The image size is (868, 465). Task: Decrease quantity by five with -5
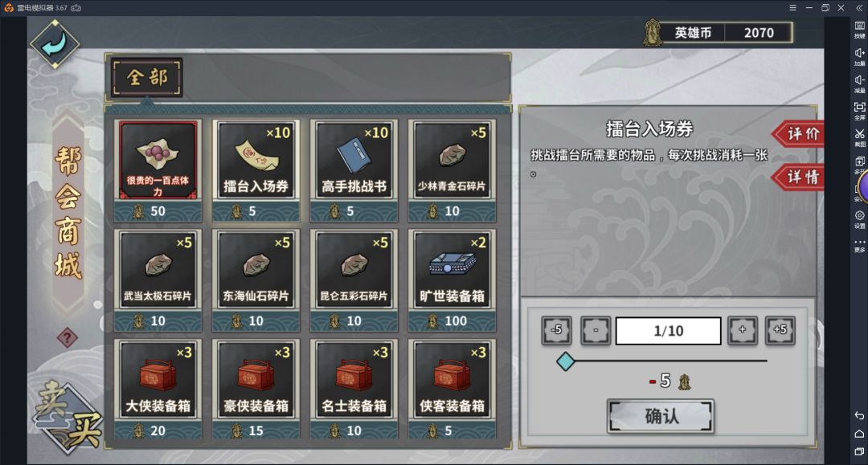(557, 330)
